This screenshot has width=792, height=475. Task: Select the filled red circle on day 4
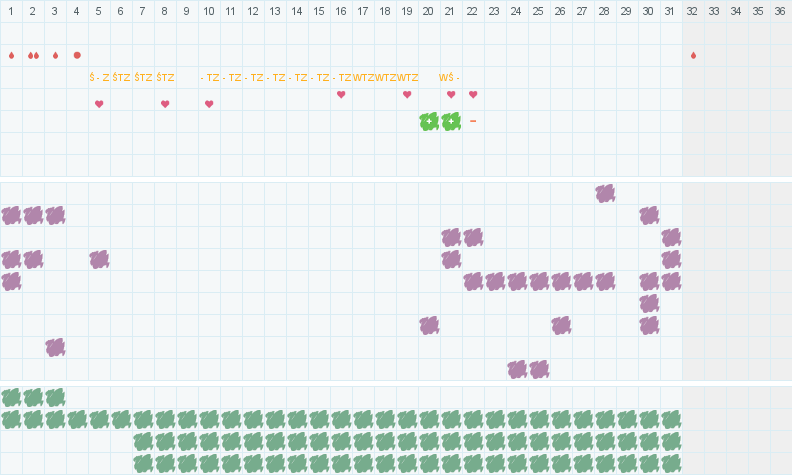click(x=77, y=55)
